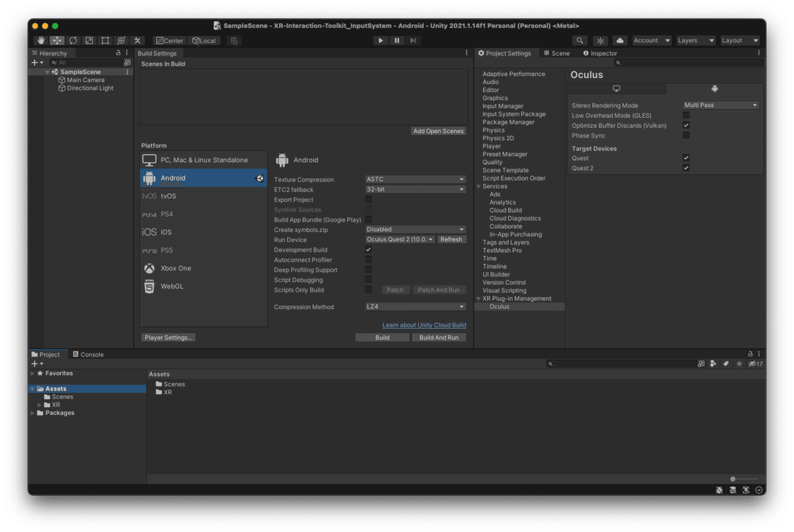Toggle grid snapping icon in toolbar
The height and width of the screenshot is (532, 794).
pos(234,40)
